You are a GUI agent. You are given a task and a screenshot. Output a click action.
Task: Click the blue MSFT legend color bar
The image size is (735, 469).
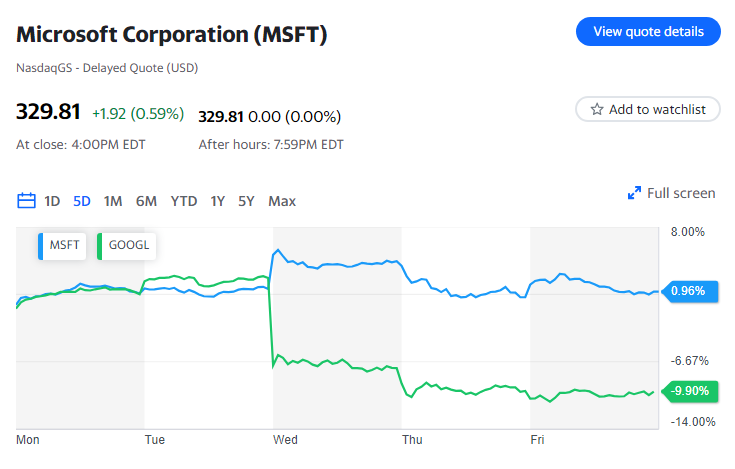[41, 245]
